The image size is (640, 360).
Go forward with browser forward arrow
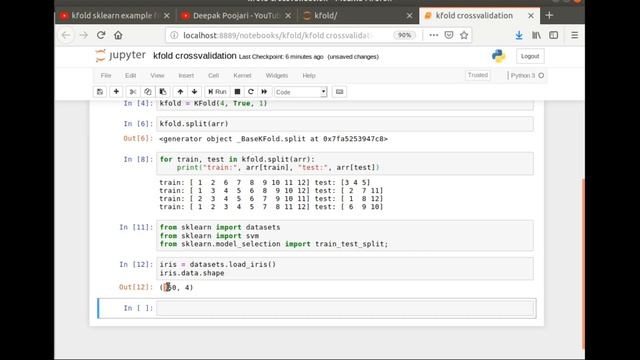tap(84, 36)
